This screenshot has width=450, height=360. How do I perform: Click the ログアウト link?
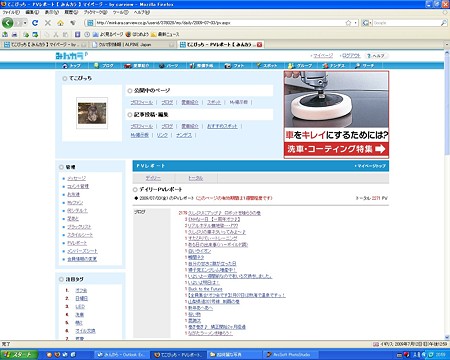tap(351, 56)
